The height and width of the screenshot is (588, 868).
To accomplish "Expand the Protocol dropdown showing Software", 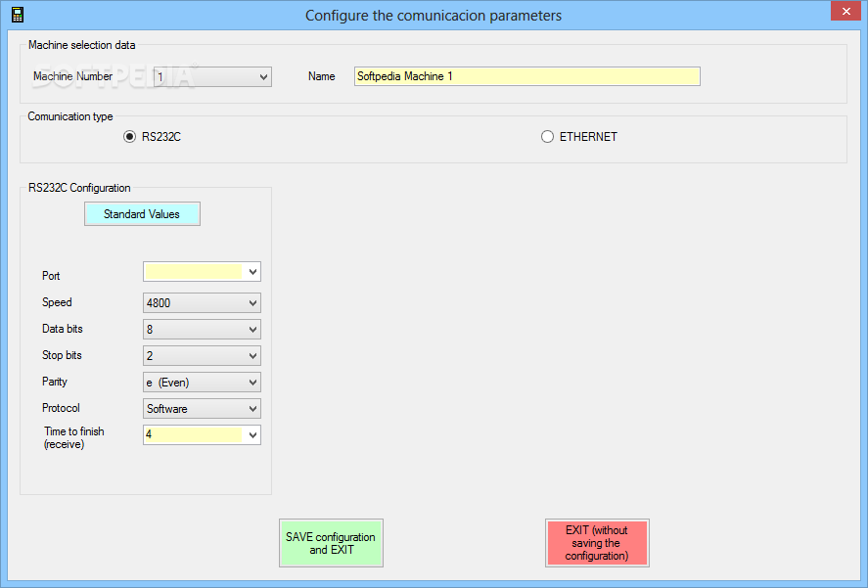I will 202,409.
